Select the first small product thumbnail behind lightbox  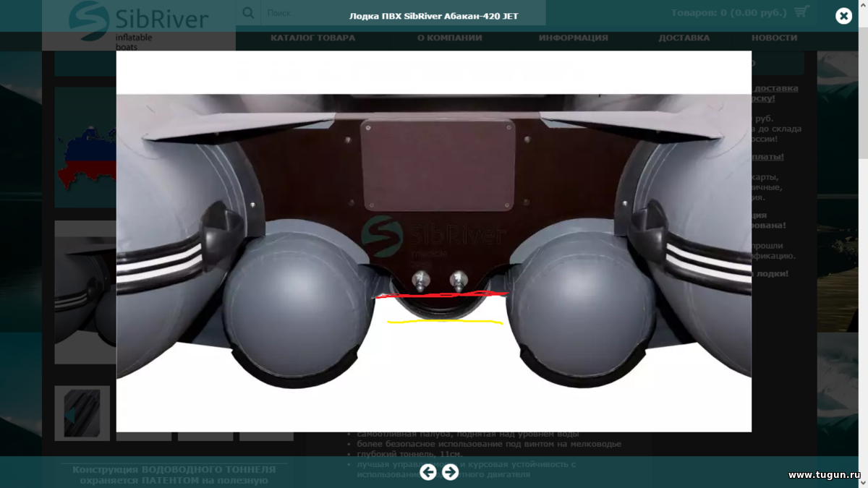[x=82, y=413]
